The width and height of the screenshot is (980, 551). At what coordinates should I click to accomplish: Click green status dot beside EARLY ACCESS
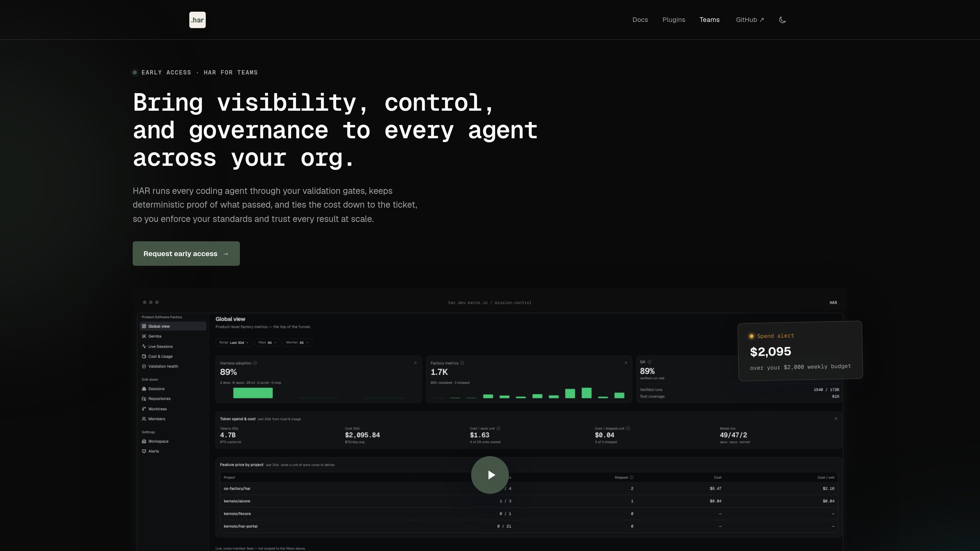pyautogui.click(x=135, y=73)
